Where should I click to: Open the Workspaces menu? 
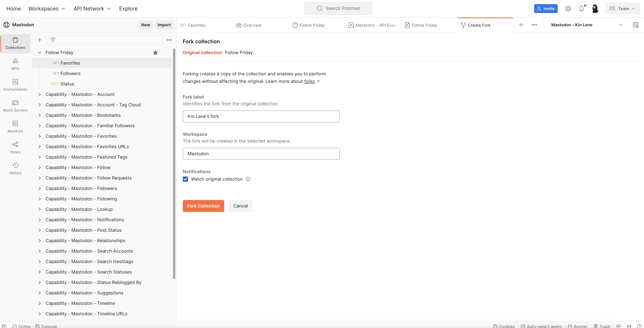tap(47, 8)
